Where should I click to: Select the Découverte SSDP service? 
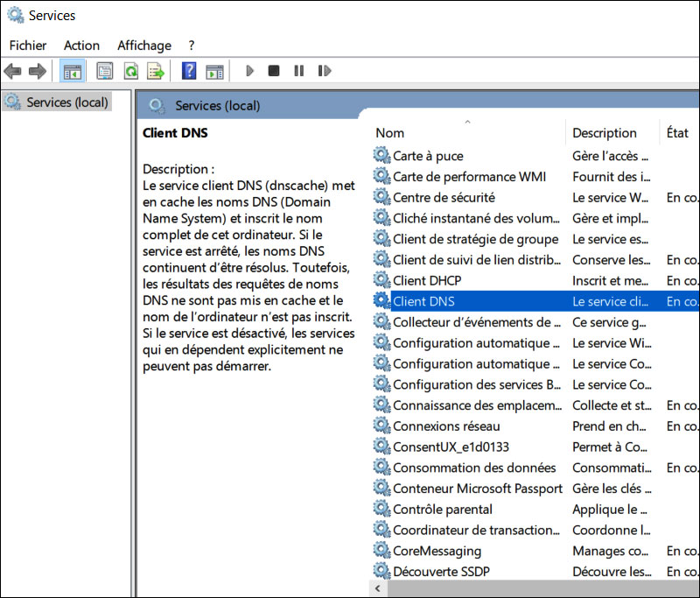441,572
